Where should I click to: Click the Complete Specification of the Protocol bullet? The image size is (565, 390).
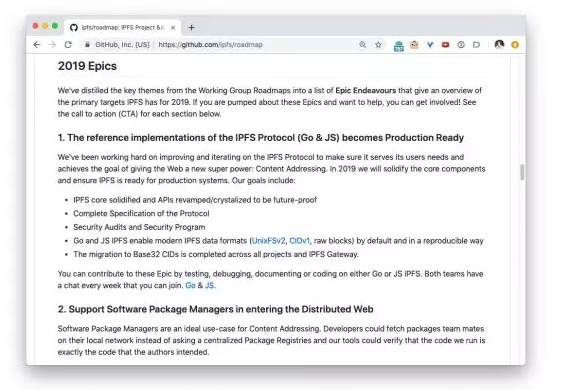point(141,213)
